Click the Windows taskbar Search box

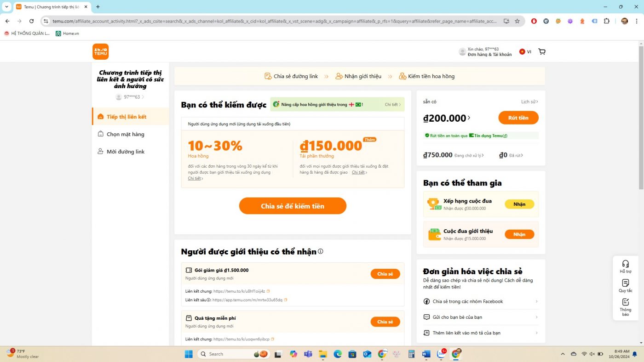[x=233, y=354]
